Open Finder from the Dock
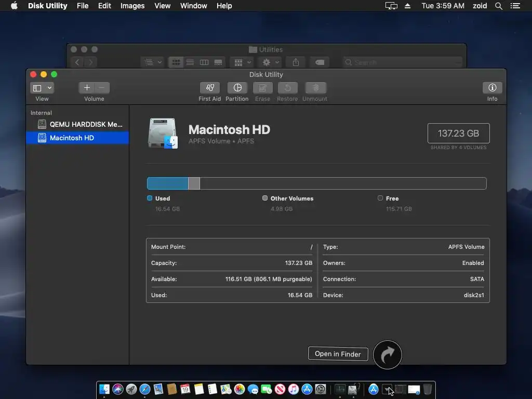This screenshot has width=532, height=399. tap(104, 389)
